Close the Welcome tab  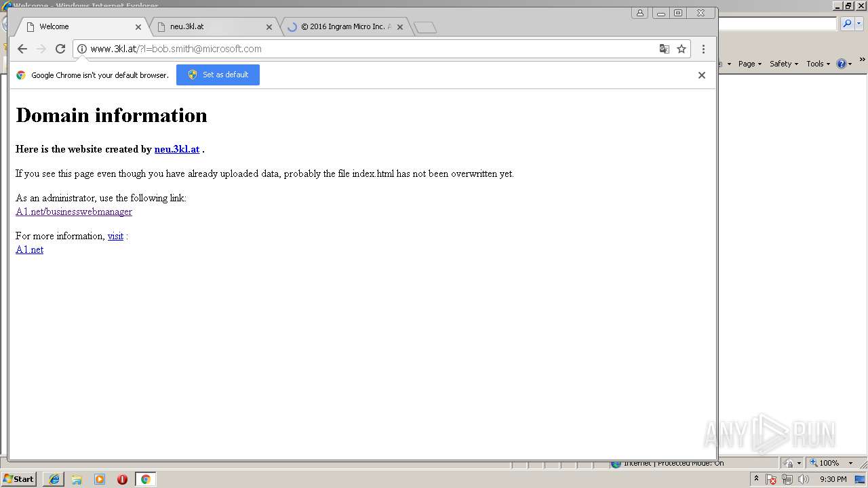coord(138,27)
